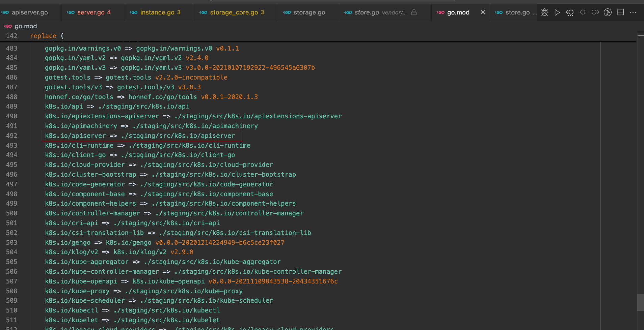Click the vertical scrollbar thumb
Screen dimensions: 644x330
pos(640,302)
